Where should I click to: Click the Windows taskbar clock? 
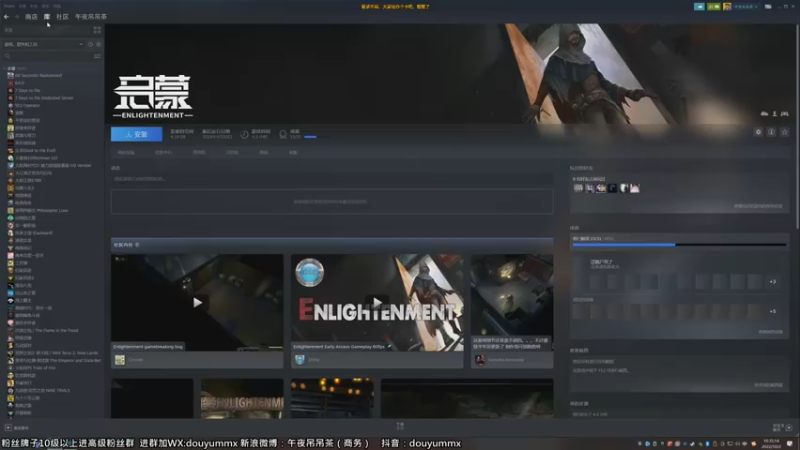click(x=771, y=443)
